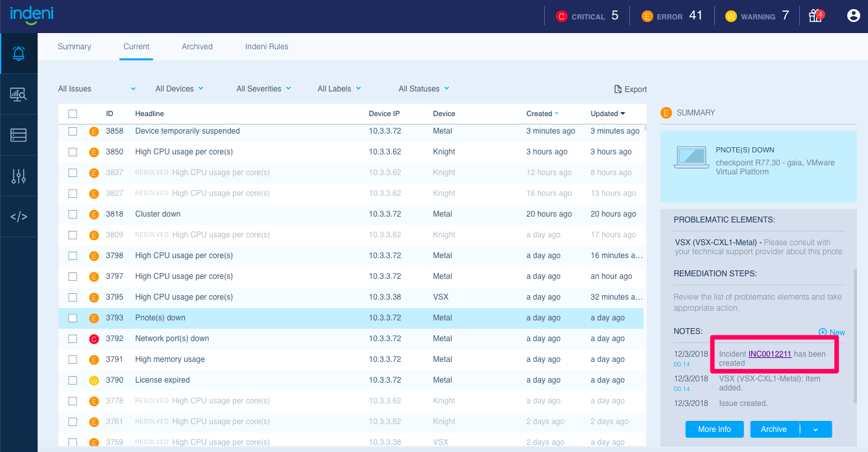
Task: Click the error severity icon on issue 3791
Action: 94,359
